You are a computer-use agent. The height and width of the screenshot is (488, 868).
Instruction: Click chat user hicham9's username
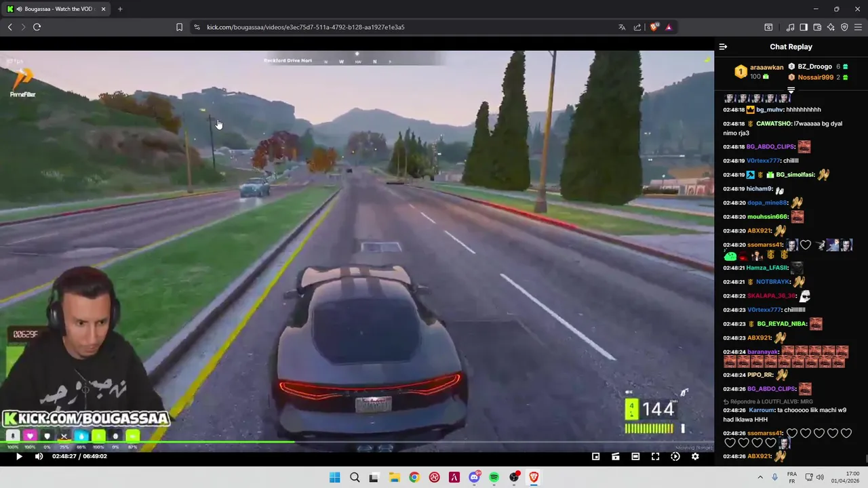[759, 189]
